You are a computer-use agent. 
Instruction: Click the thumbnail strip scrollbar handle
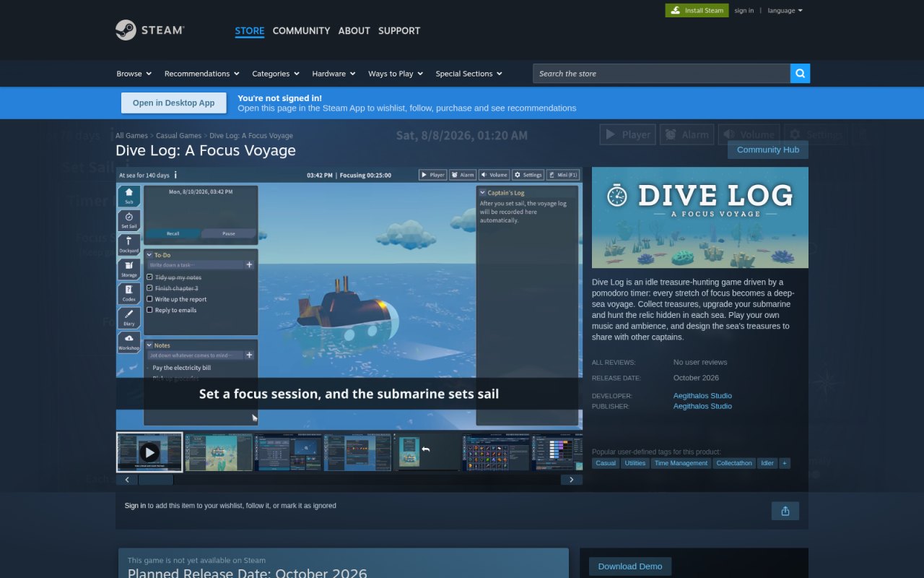(156, 480)
